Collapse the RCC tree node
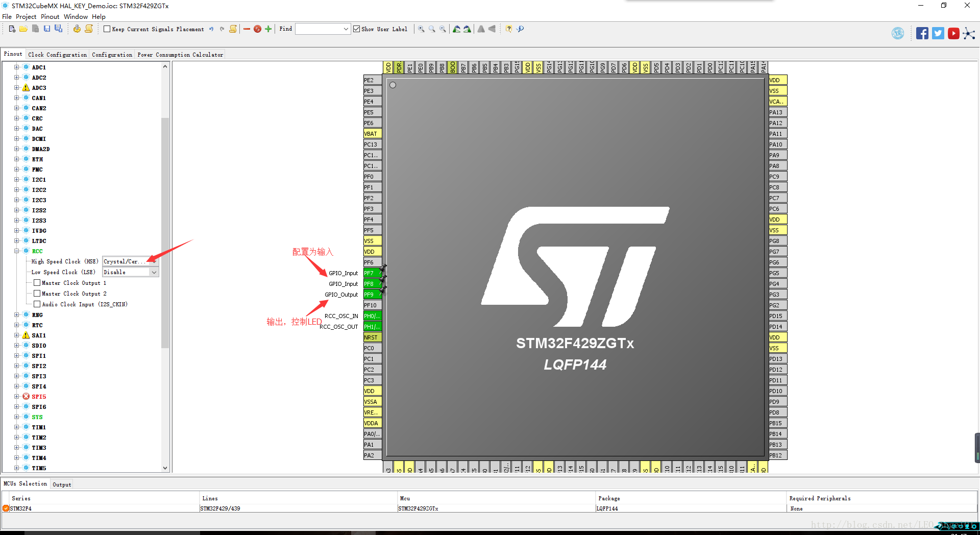Image resolution: width=980 pixels, height=535 pixels. click(x=16, y=251)
